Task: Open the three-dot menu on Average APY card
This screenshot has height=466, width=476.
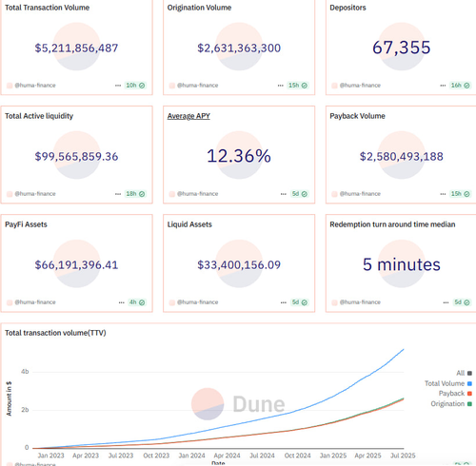Action: point(284,194)
